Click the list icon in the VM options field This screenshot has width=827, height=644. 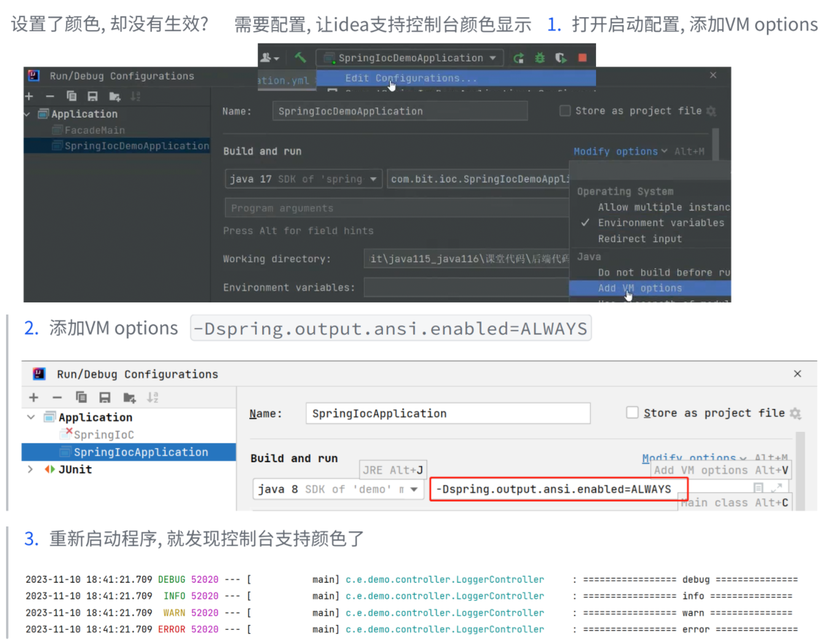click(758, 488)
